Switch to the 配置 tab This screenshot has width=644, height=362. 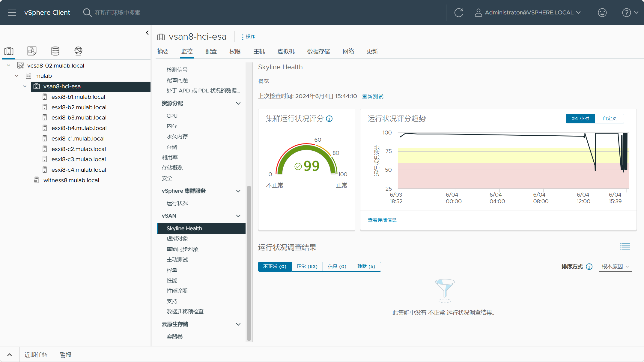pyautogui.click(x=211, y=51)
